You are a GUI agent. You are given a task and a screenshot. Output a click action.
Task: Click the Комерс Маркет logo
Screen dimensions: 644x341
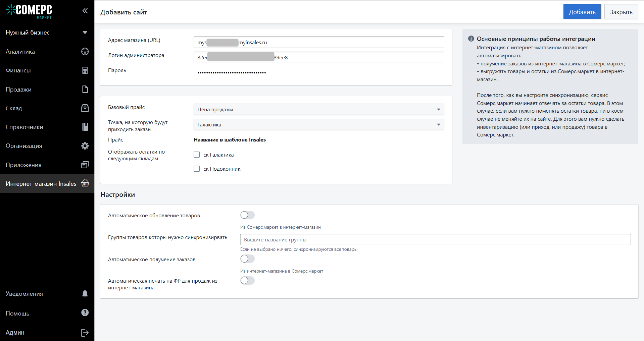(x=29, y=11)
